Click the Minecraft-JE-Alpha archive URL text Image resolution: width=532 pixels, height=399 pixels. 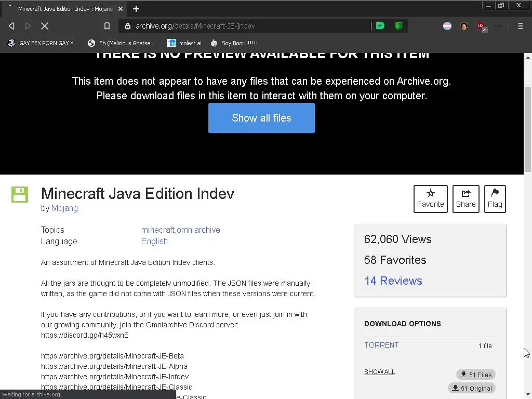114,366
